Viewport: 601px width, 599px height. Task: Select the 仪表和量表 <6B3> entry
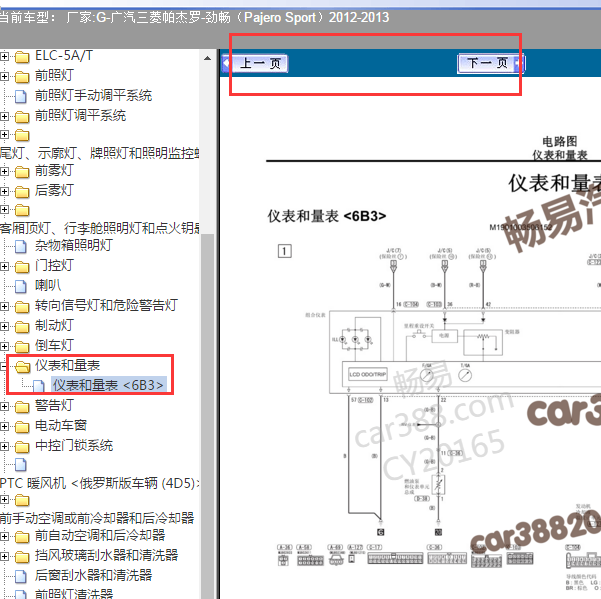tap(108, 385)
